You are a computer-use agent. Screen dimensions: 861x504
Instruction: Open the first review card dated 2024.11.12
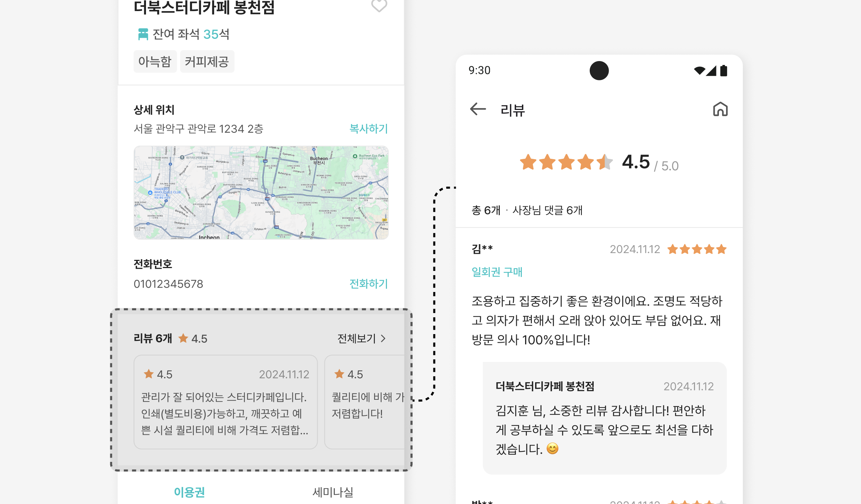[x=225, y=402]
